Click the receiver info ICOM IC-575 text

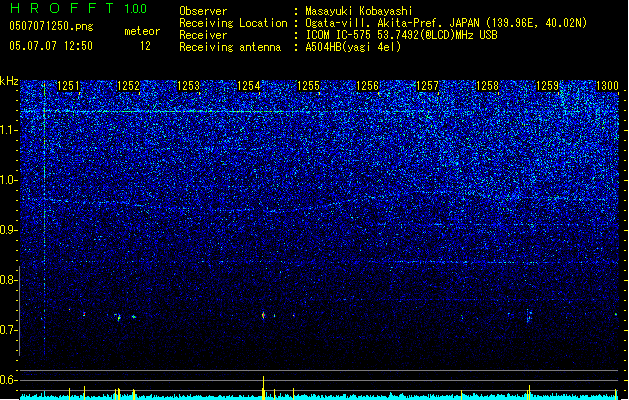click(x=401, y=35)
